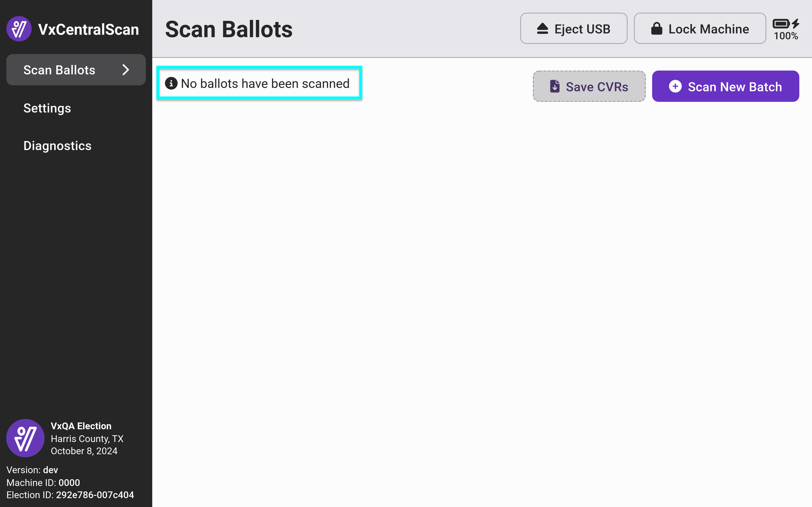Click the eject icon on Eject USB
The height and width of the screenshot is (507, 812).
542,29
